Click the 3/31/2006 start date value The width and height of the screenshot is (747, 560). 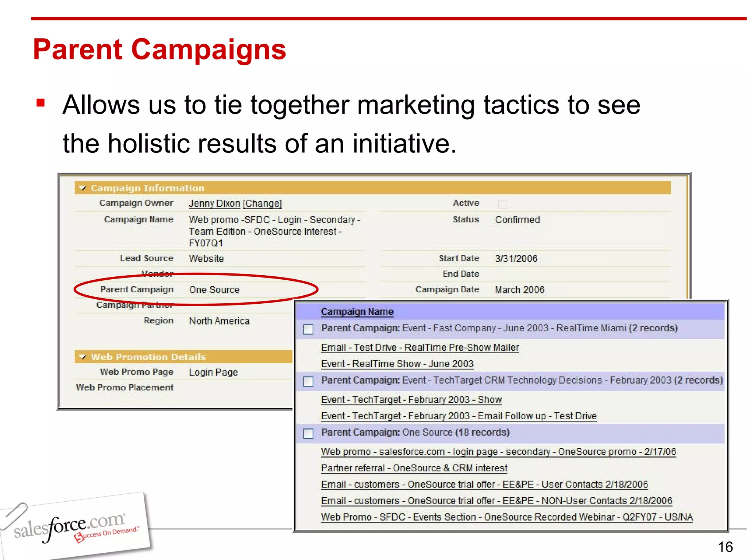(x=516, y=259)
